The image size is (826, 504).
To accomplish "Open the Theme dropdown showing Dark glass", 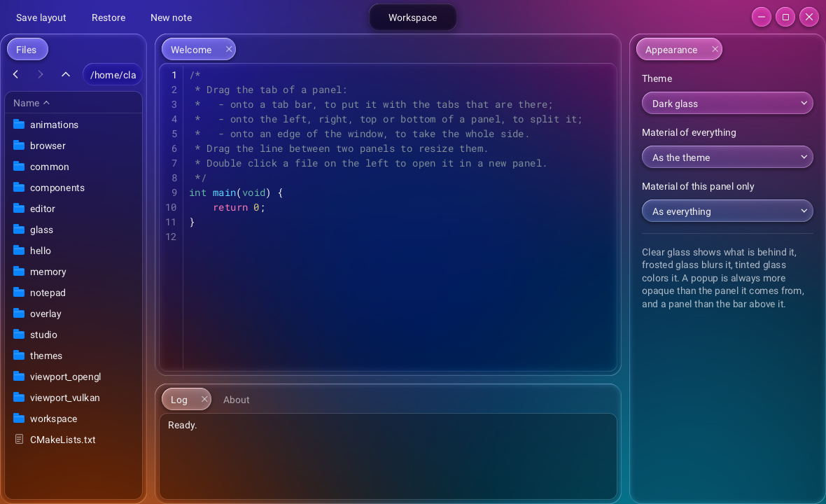I will click(727, 103).
